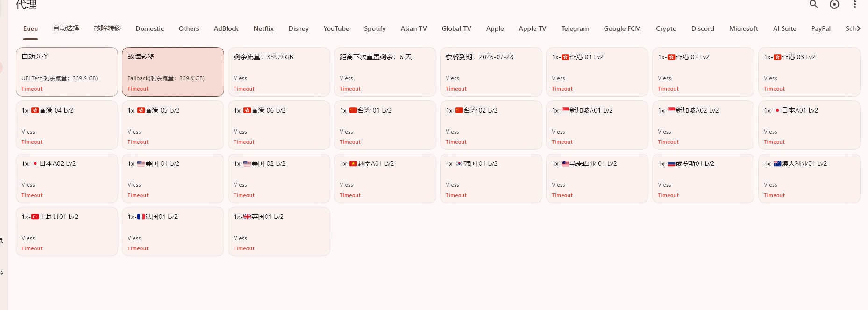Select the 1x-新加坡A01 Lv2 node
Screen dimensions: 868x310
coord(597,125)
